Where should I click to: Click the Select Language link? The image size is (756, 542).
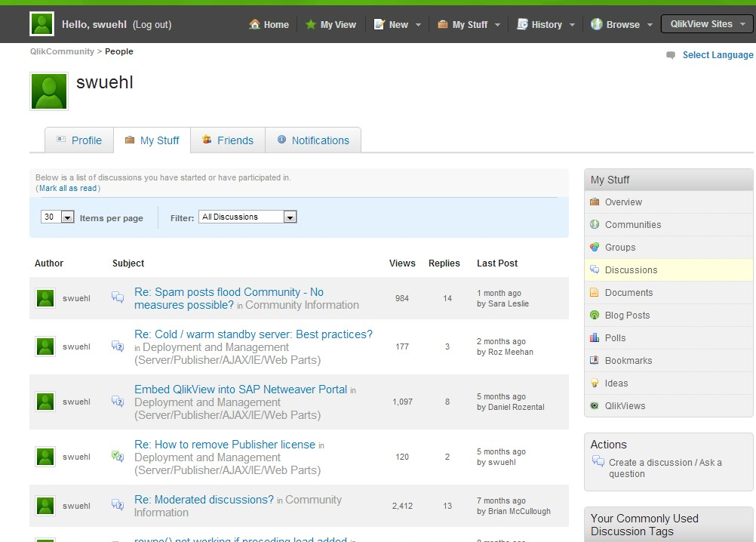click(718, 55)
